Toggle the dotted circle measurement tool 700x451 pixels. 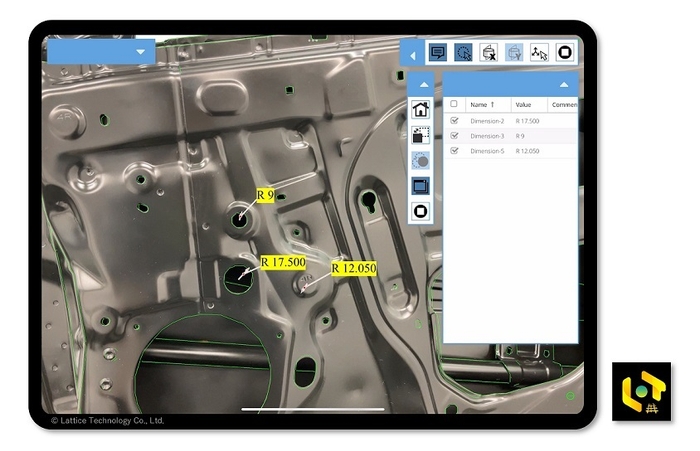point(421,161)
